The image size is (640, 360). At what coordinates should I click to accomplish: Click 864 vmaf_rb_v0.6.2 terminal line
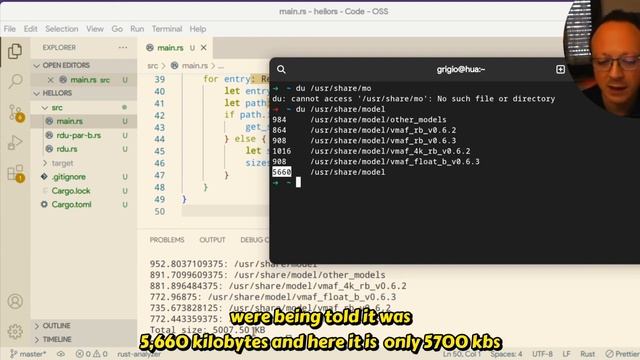[x=364, y=130]
